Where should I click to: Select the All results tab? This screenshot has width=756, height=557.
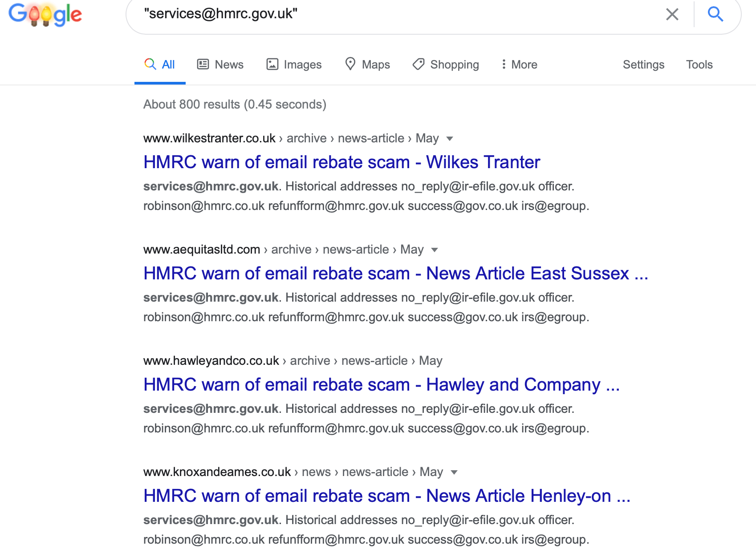160,65
